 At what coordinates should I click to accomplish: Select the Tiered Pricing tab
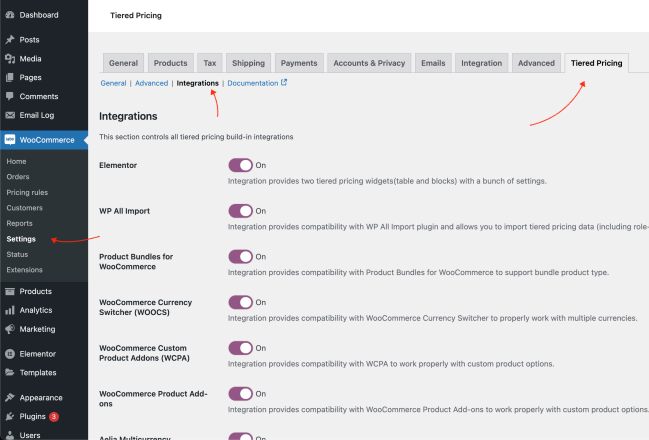(x=596, y=63)
